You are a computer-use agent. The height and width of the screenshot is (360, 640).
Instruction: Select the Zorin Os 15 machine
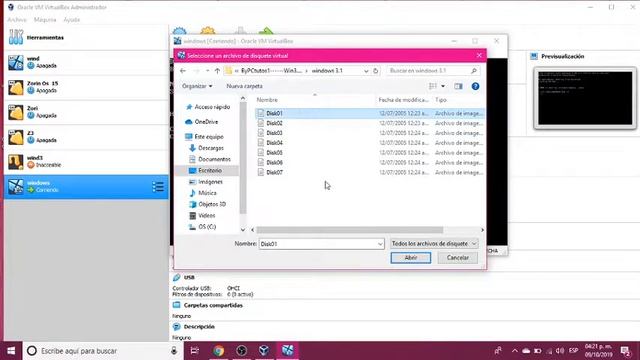pyautogui.click(x=86, y=87)
